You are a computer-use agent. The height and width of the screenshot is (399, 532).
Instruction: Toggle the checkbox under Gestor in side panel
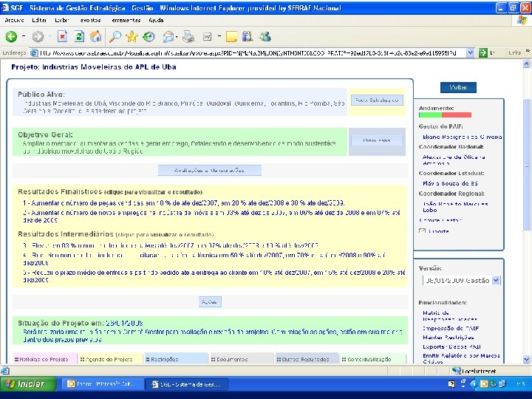coord(422,231)
